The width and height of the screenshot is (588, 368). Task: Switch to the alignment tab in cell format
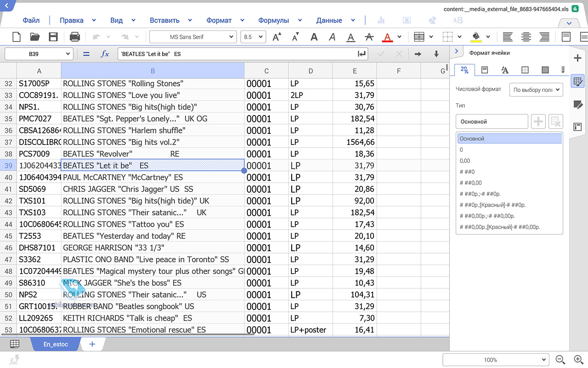485,70
